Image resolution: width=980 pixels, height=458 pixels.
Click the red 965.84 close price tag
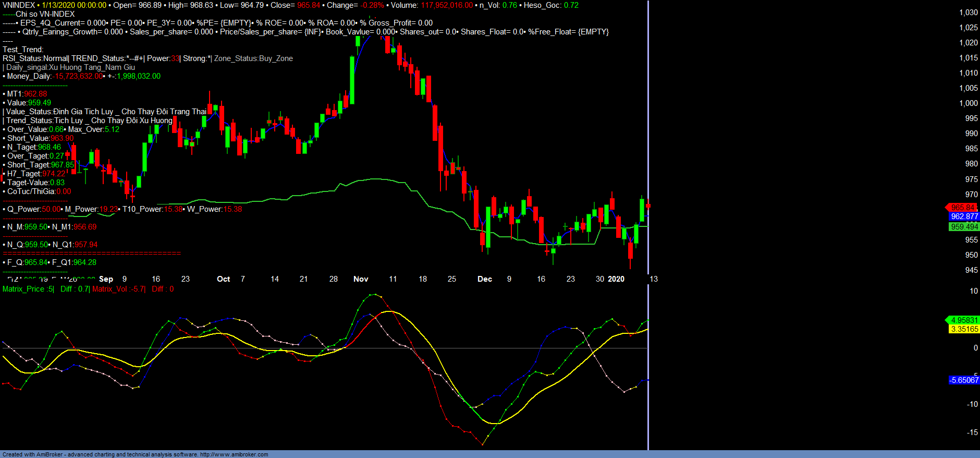[962, 208]
